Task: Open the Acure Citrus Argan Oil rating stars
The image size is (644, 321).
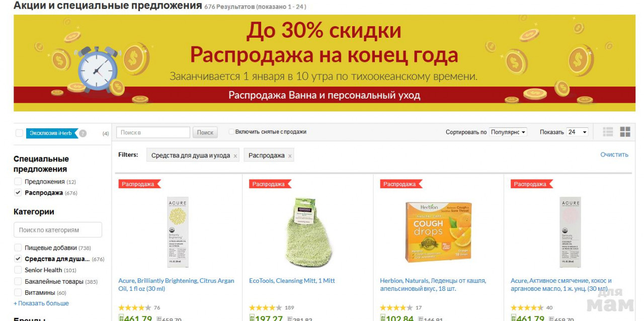Action: tap(134, 307)
